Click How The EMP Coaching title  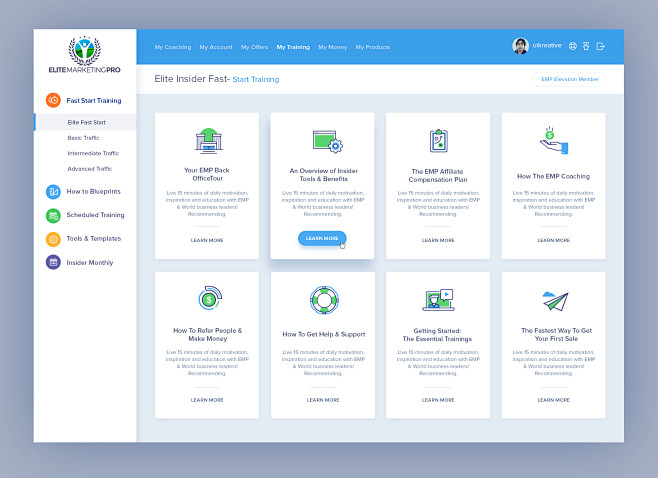(x=553, y=176)
